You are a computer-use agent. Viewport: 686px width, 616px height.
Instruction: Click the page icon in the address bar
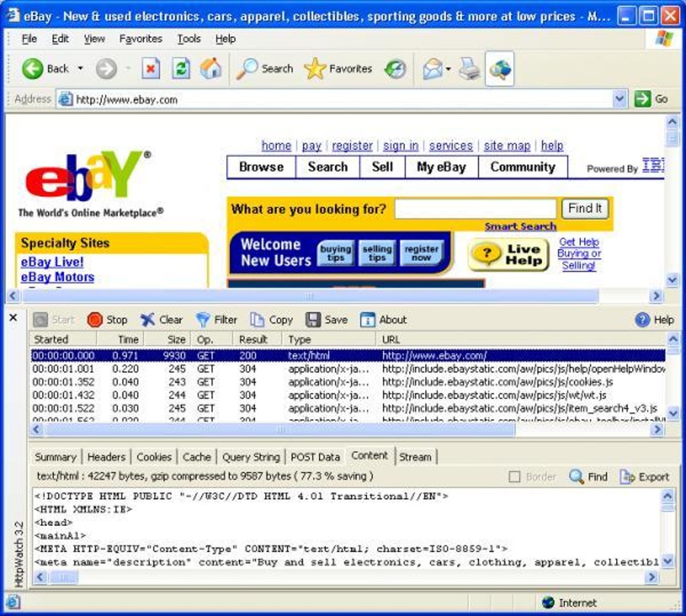[66, 100]
